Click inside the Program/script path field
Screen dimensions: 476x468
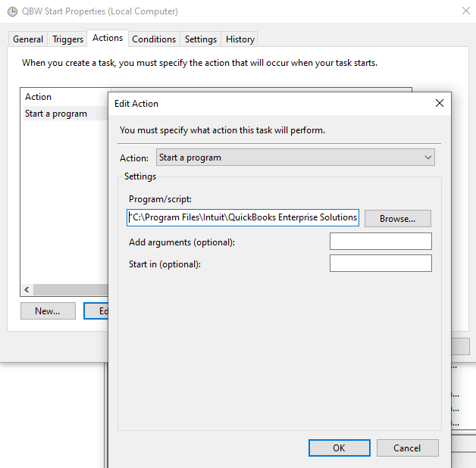click(243, 217)
